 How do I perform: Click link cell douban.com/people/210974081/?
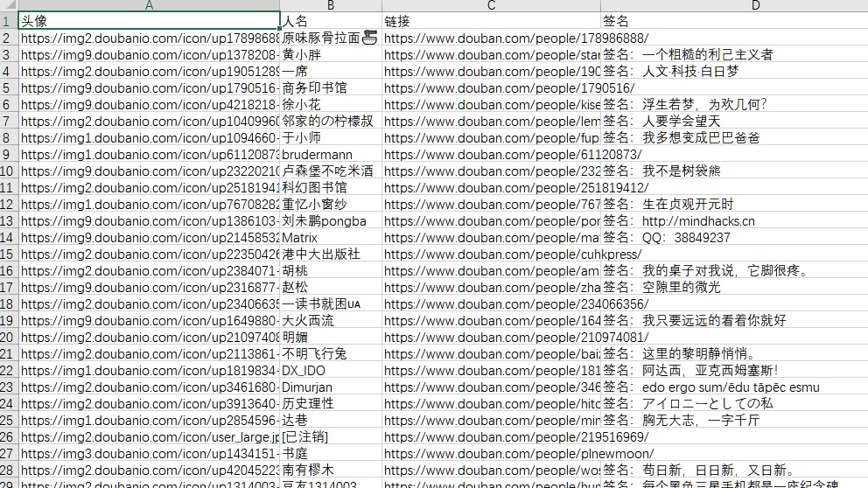coord(491,337)
